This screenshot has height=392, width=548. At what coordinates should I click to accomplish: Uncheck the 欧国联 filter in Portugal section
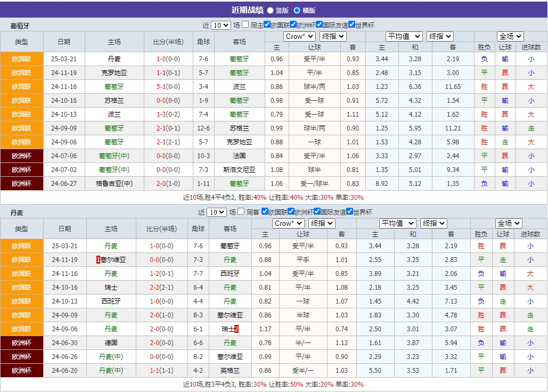point(267,24)
